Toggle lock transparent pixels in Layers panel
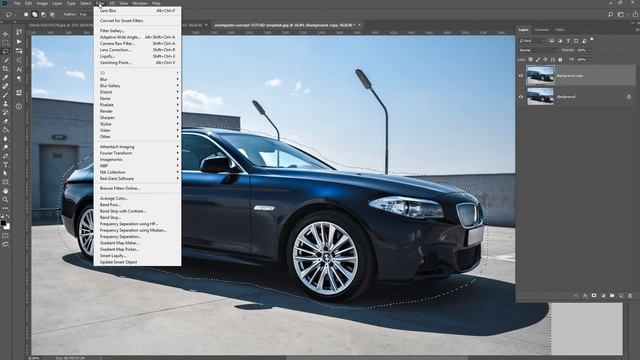The image size is (640, 360). coord(530,60)
